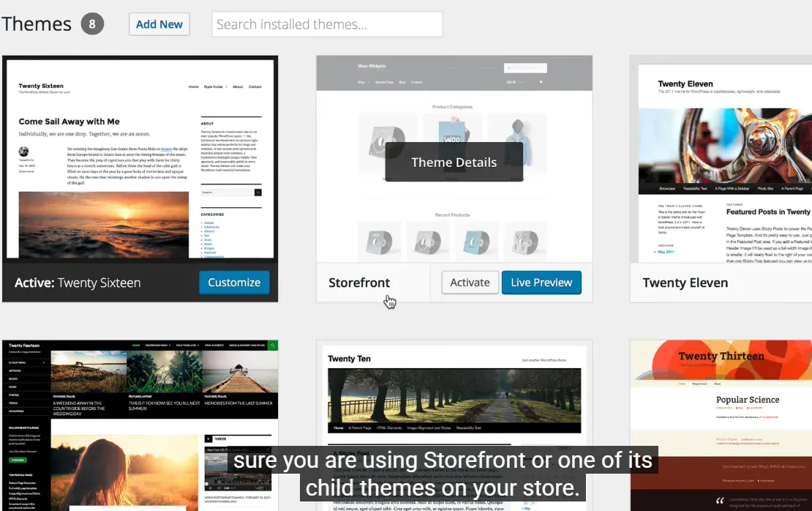Image resolution: width=812 pixels, height=511 pixels.
Task: Focus the Search installed themes field
Action: pyautogui.click(x=327, y=24)
